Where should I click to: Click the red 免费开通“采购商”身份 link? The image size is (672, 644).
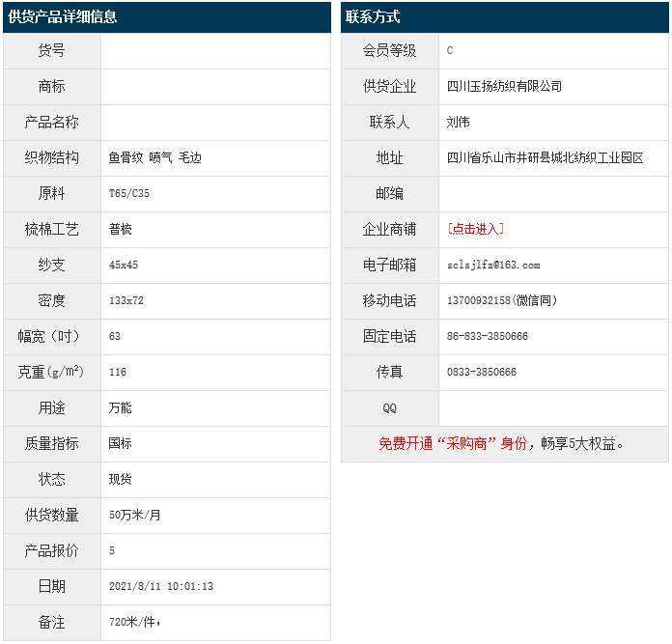pyautogui.click(x=453, y=443)
